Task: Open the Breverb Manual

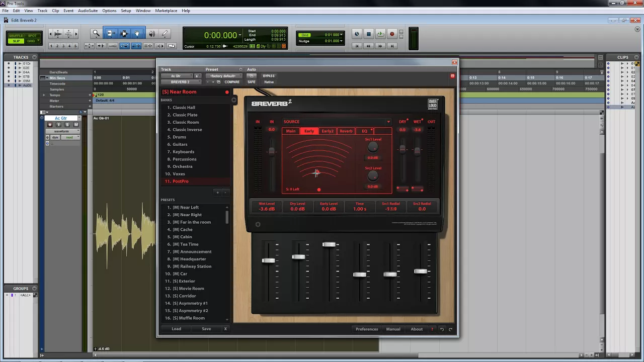Action: pyautogui.click(x=393, y=329)
